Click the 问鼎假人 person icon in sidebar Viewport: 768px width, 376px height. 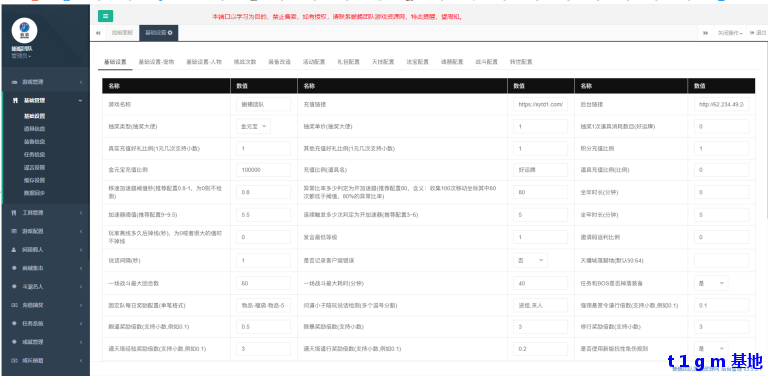click(14, 249)
